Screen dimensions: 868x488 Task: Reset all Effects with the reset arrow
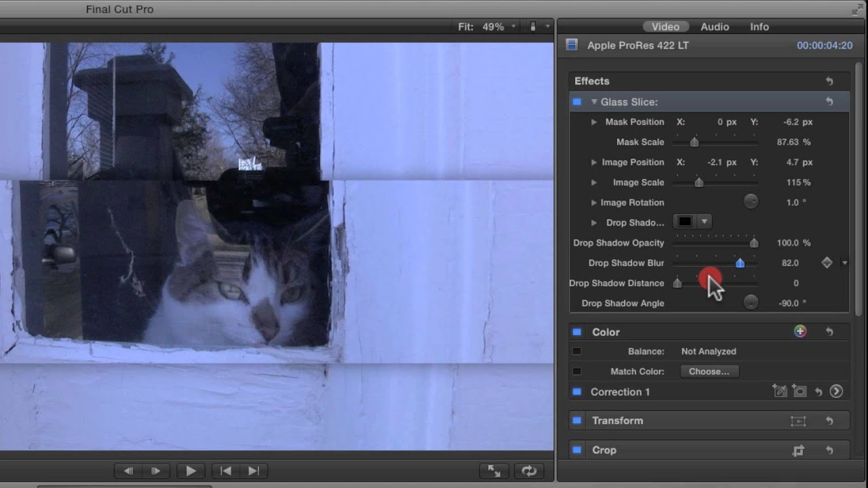pyautogui.click(x=829, y=81)
